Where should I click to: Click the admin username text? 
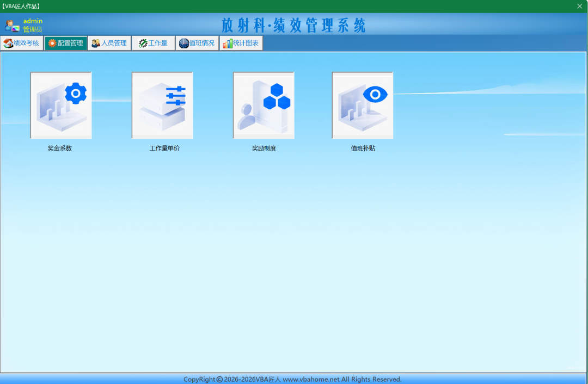click(x=33, y=21)
